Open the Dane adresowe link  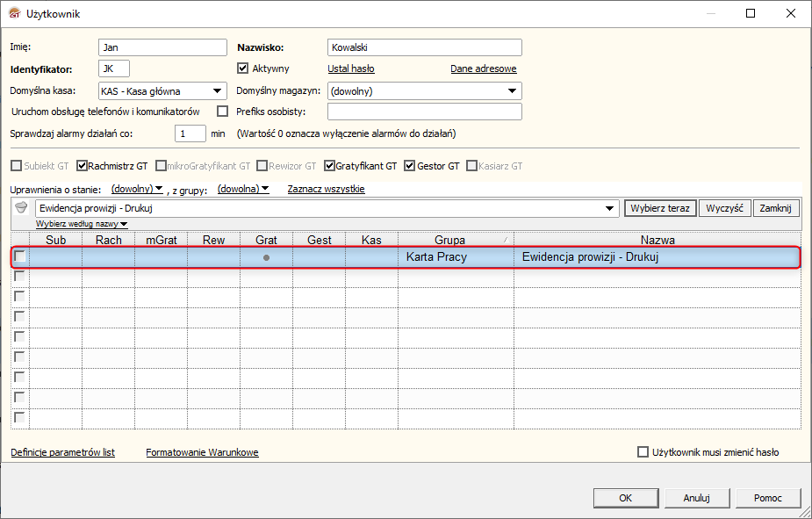[483, 68]
